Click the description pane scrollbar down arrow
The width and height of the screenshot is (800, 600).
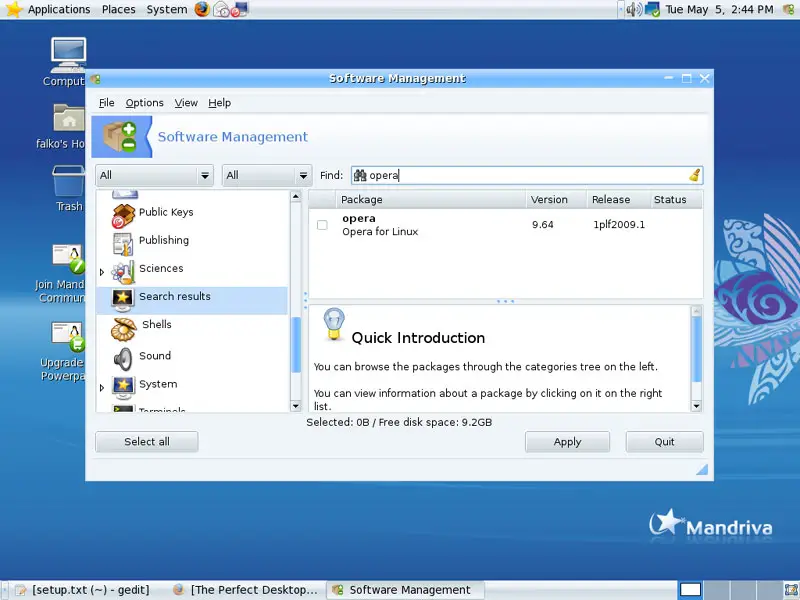click(x=696, y=406)
